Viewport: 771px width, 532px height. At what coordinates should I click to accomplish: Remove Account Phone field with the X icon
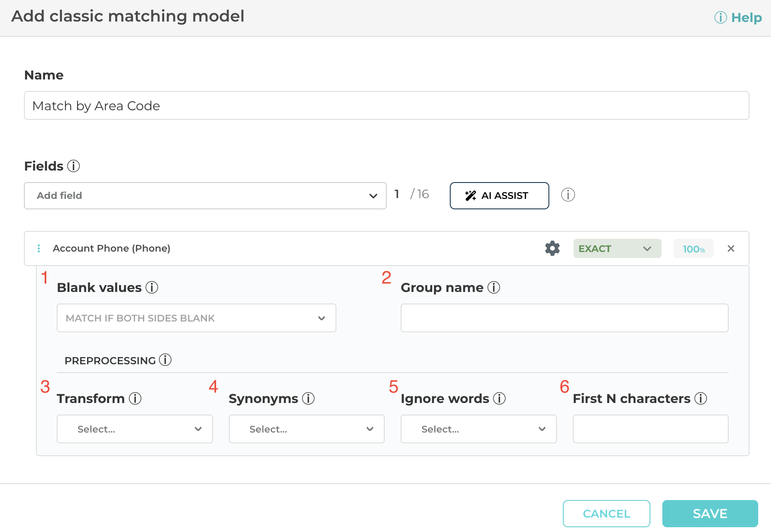point(731,248)
